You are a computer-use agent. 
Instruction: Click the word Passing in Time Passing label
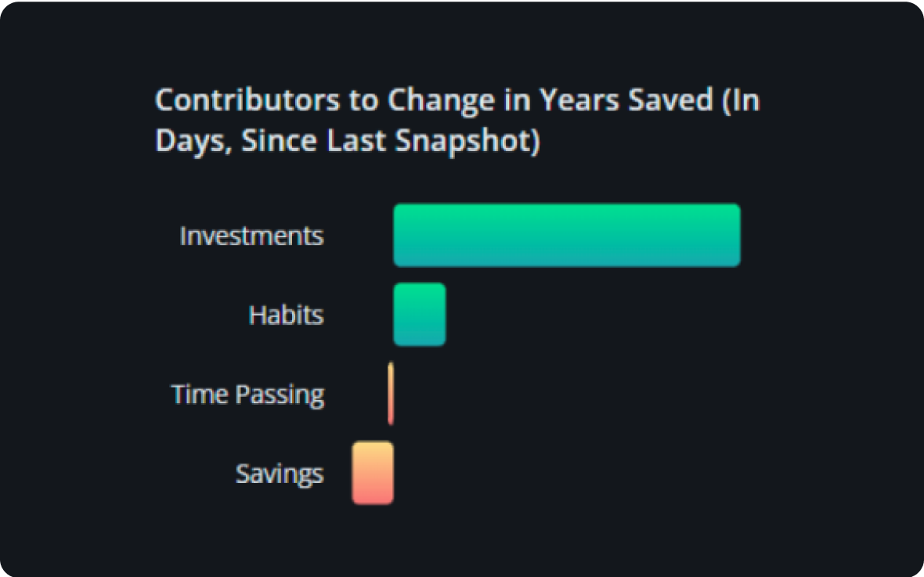click(280, 395)
